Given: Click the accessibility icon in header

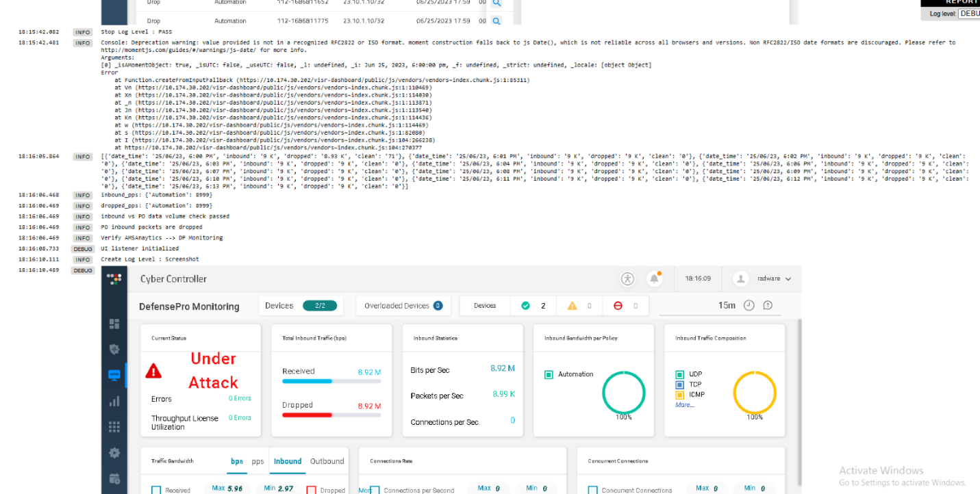Looking at the screenshot, I should tap(627, 278).
